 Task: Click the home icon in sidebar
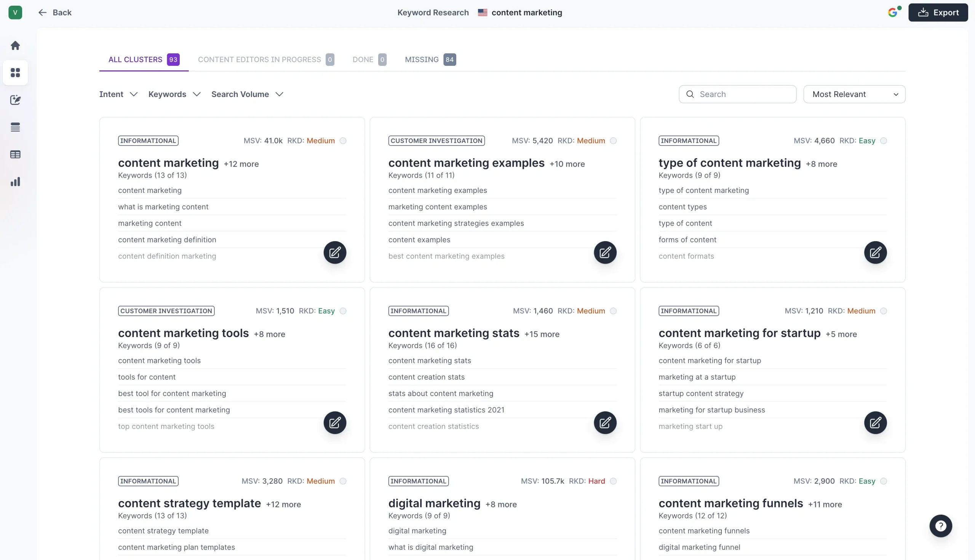(x=15, y=45)
